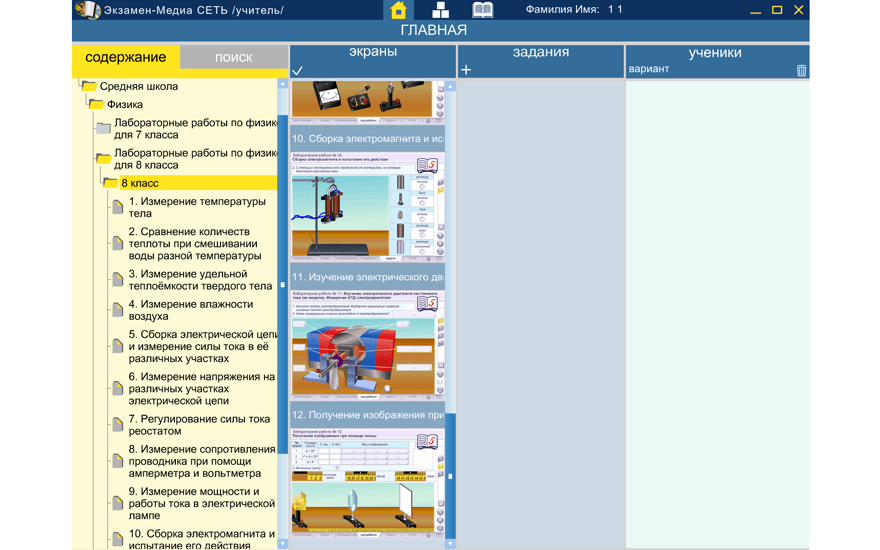Click the contents tree scrollbar thumb
The width and height of the screenshot is (880, 550).
click(282, 285)
